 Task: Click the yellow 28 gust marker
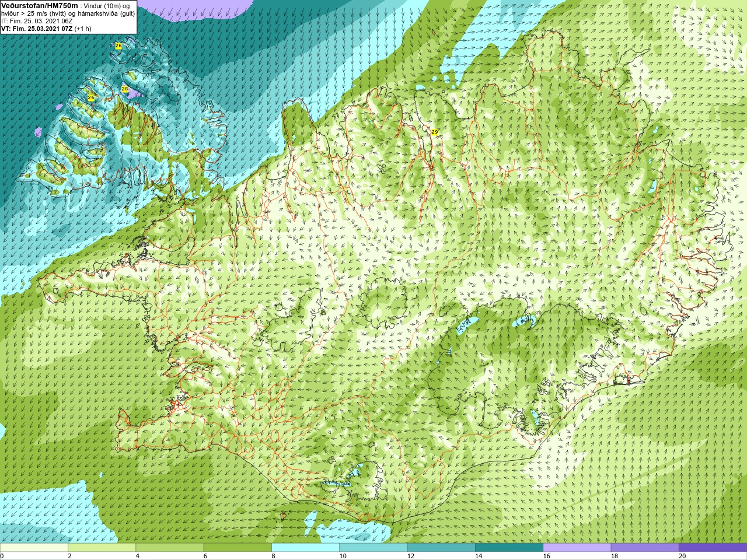[125, 89]
